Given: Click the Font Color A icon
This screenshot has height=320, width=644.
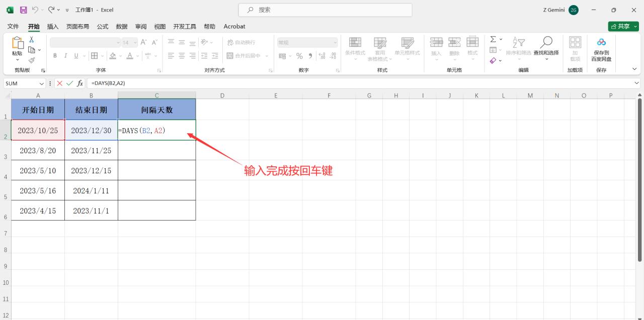Looking at the screenshot, I should click(x=130, y=56).
